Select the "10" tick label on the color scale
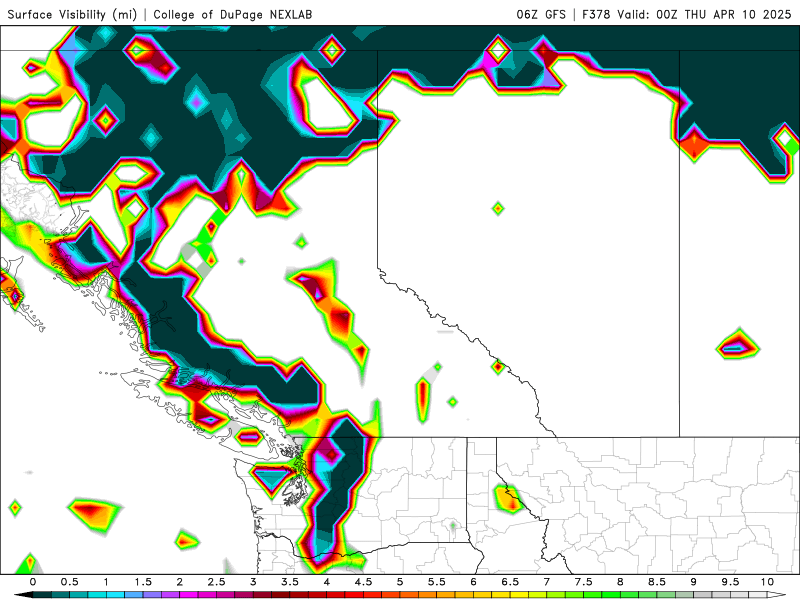This screenshot has width=800, height=600. (767, 582)
